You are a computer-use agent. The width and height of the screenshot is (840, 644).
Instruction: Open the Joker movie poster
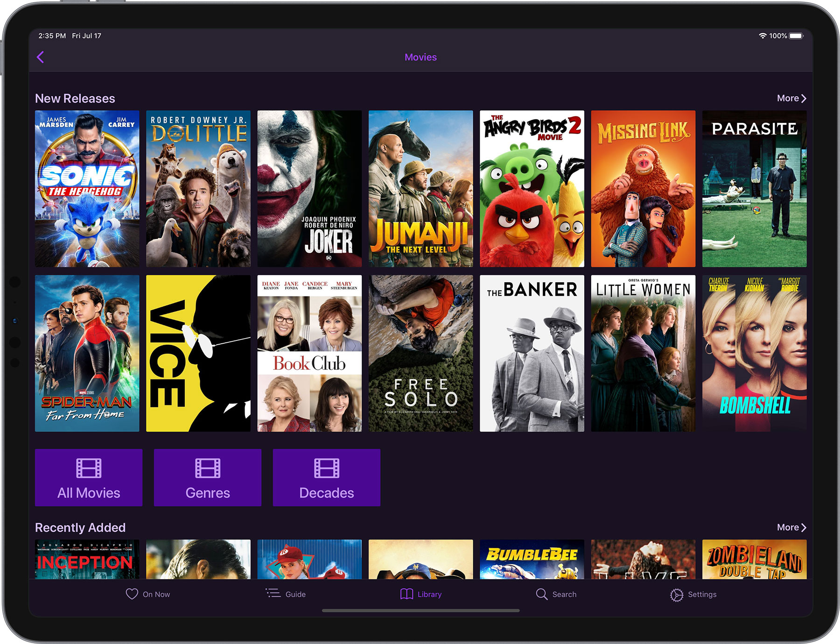309,188
